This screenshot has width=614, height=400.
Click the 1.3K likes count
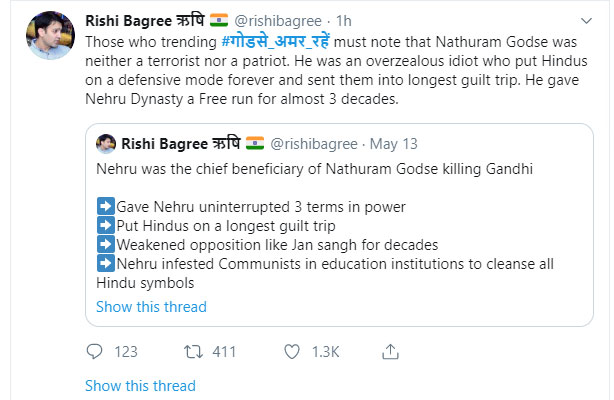click(x=325, y=351)
